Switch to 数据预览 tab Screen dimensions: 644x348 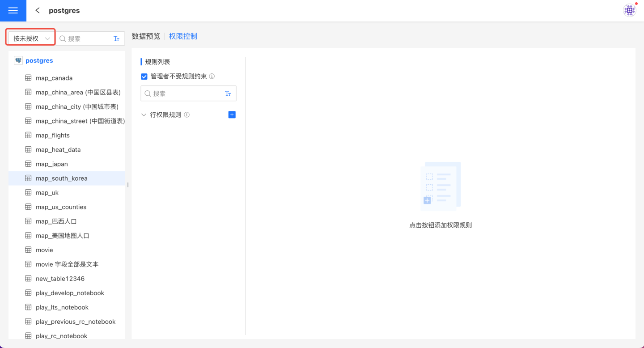(146, 36)
